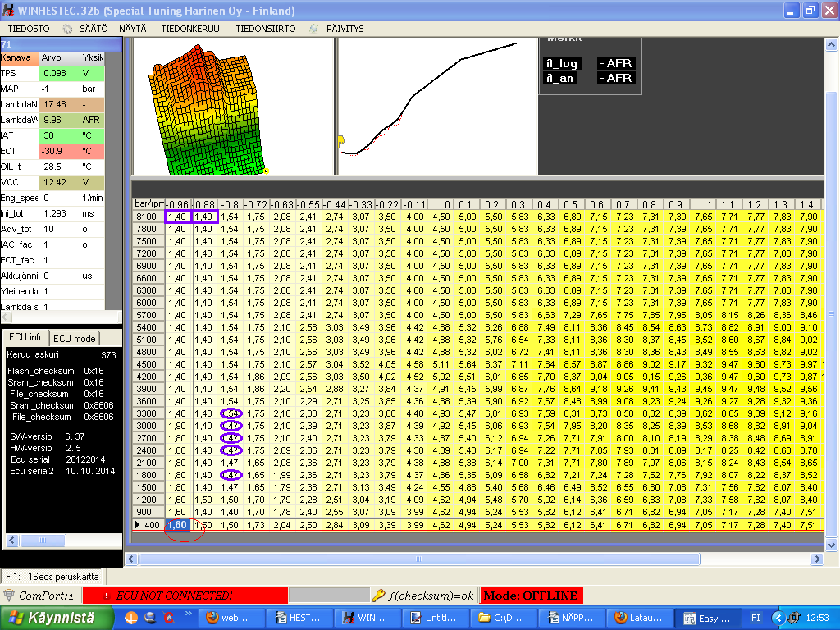Image resolution: width=840 pixels, height=630 pixels.
Task: Switch to the HEST… taskbar window
Action: (299, 618)
